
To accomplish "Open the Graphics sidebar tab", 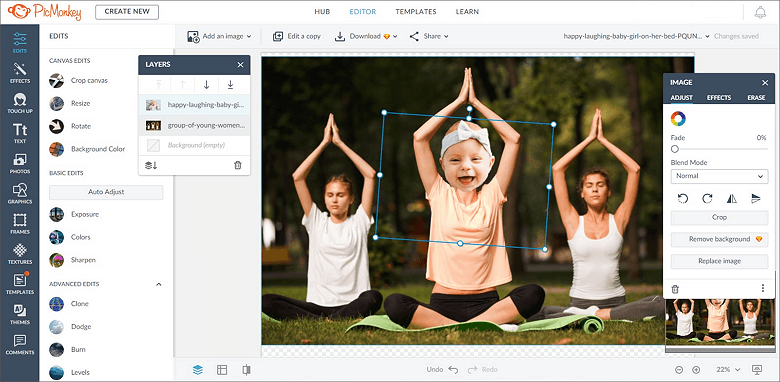I will pos(20,193).
